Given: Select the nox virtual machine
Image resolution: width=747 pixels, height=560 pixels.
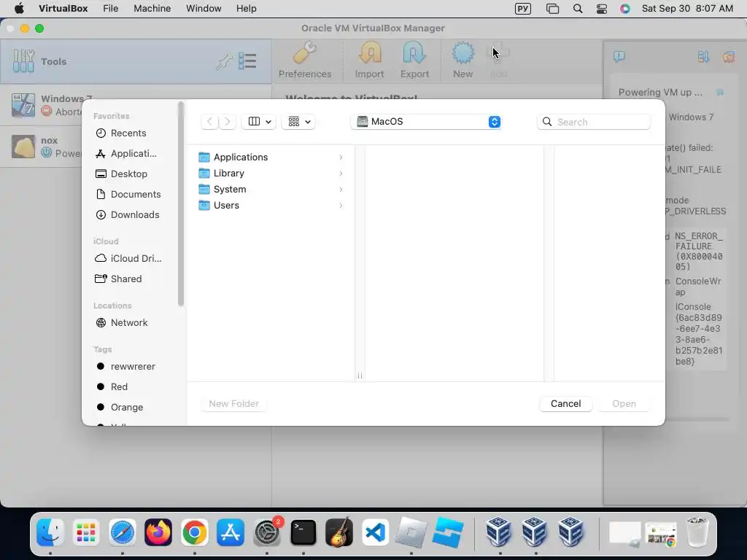Looking at the screenshot, I should 41,146.
